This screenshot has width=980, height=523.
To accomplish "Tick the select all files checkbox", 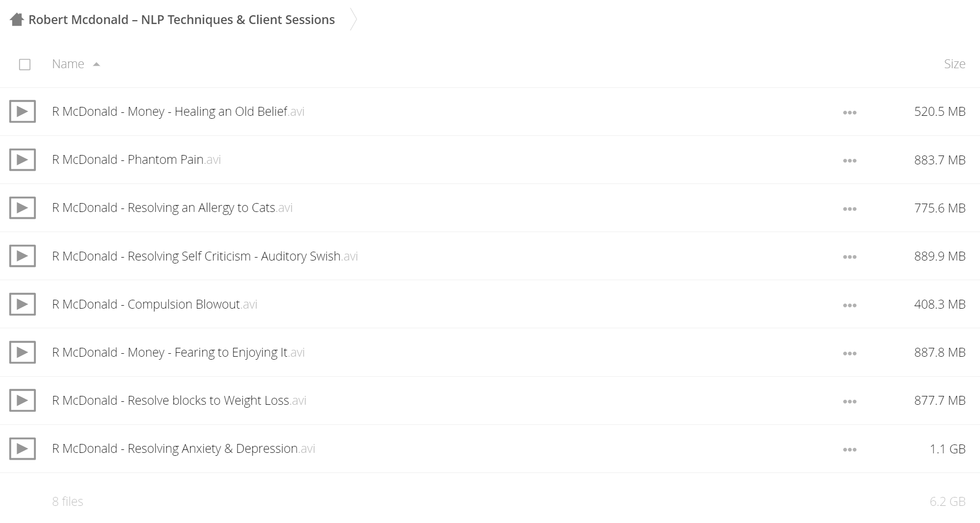I will pos(25,64).
